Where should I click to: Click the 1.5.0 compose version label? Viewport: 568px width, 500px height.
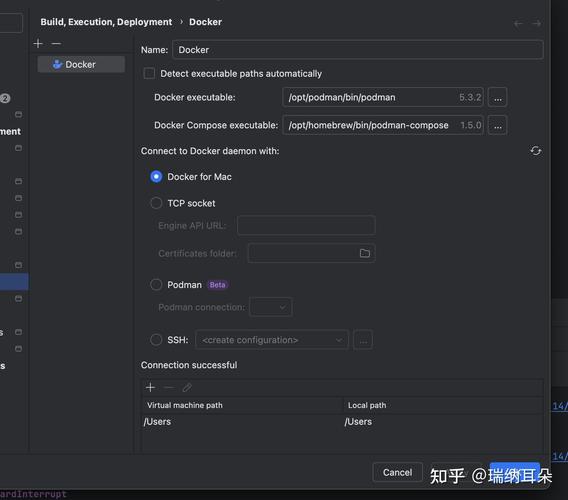(x=471, y=125)
